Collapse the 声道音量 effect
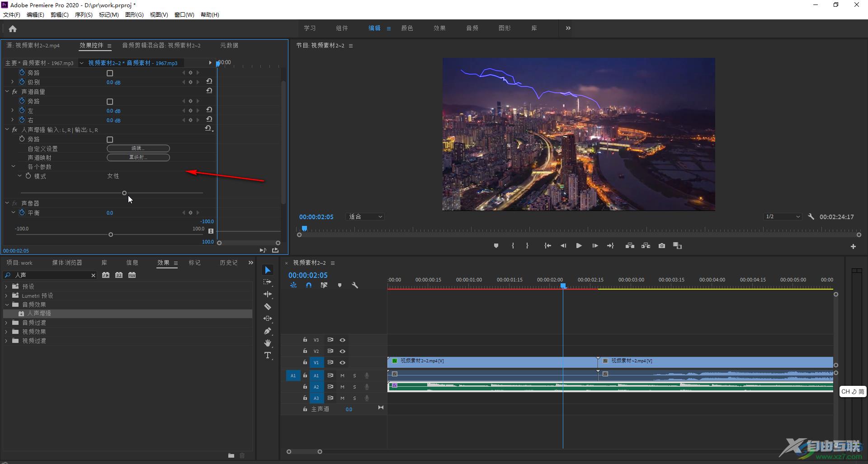 click(7, 92)
